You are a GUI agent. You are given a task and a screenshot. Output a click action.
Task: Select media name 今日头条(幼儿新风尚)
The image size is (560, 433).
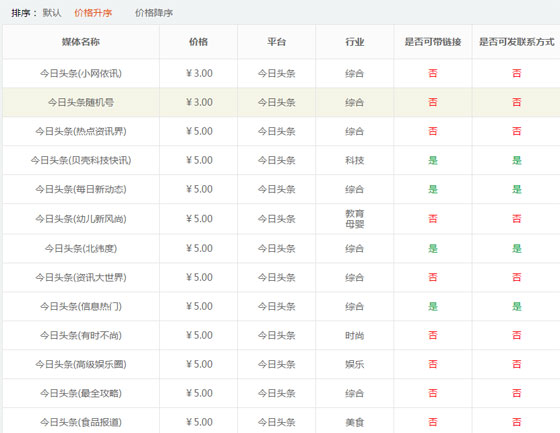(x=81, y=219)
